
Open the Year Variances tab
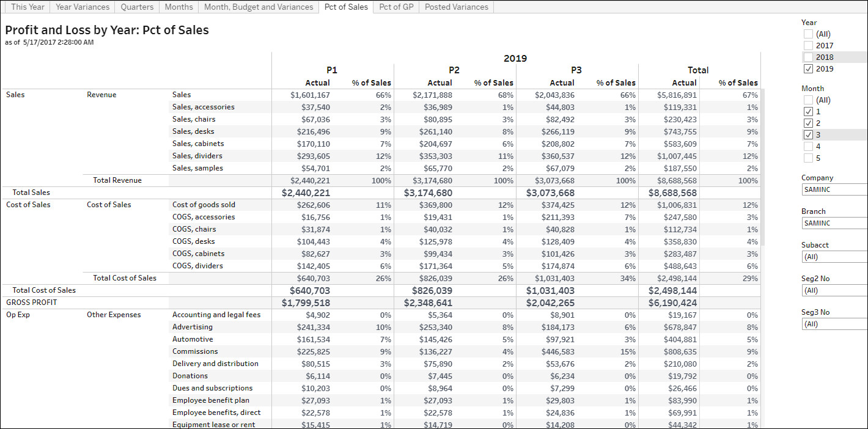tap(83, 7)
